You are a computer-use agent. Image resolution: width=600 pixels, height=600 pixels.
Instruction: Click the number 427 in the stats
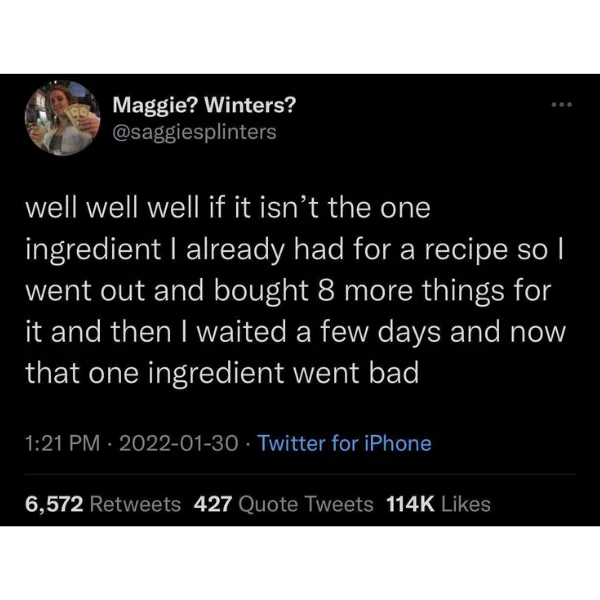coord(213,504)
